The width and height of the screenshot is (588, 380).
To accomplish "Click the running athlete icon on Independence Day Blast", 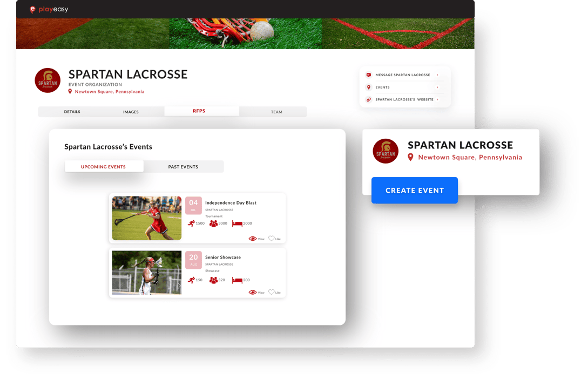I will point(191,223).
